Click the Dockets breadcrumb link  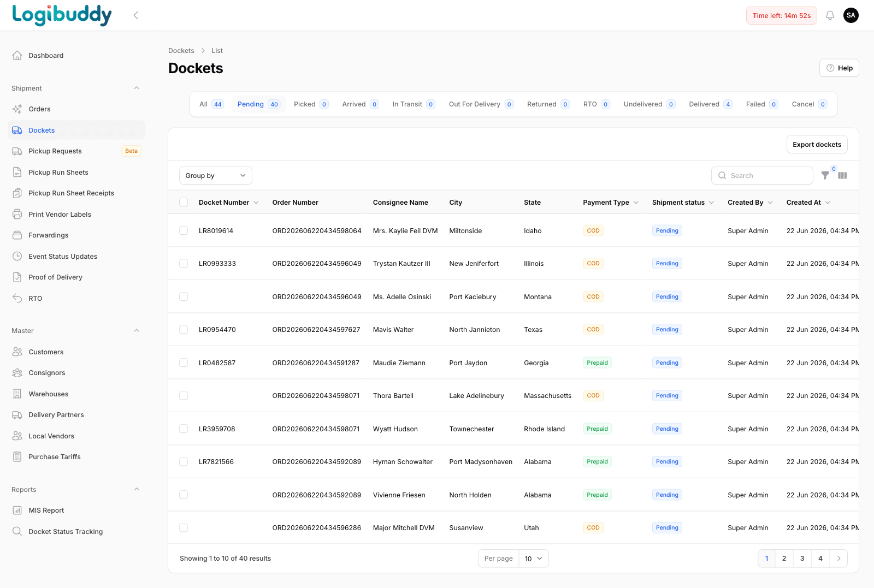click(x=181, y=50)
